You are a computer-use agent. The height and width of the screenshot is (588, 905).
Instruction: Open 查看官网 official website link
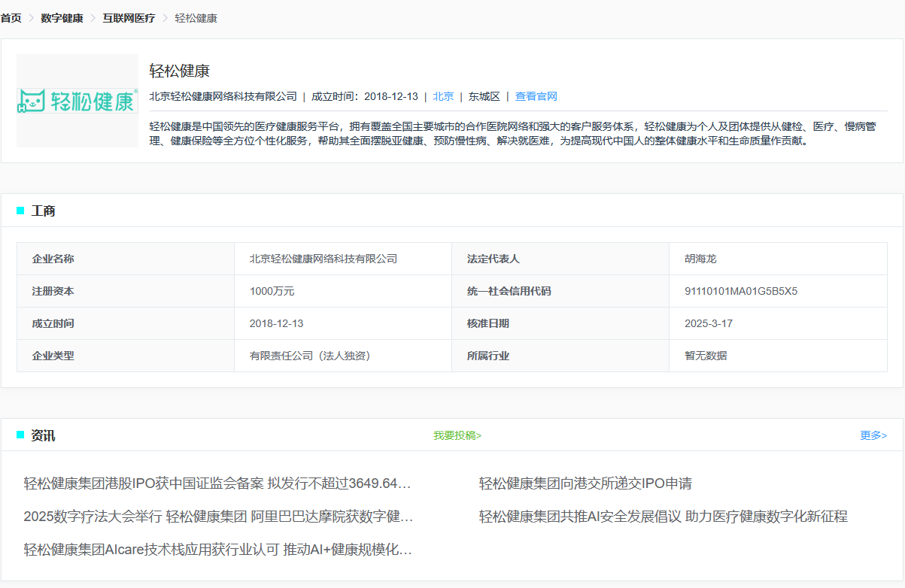[536, 96]
